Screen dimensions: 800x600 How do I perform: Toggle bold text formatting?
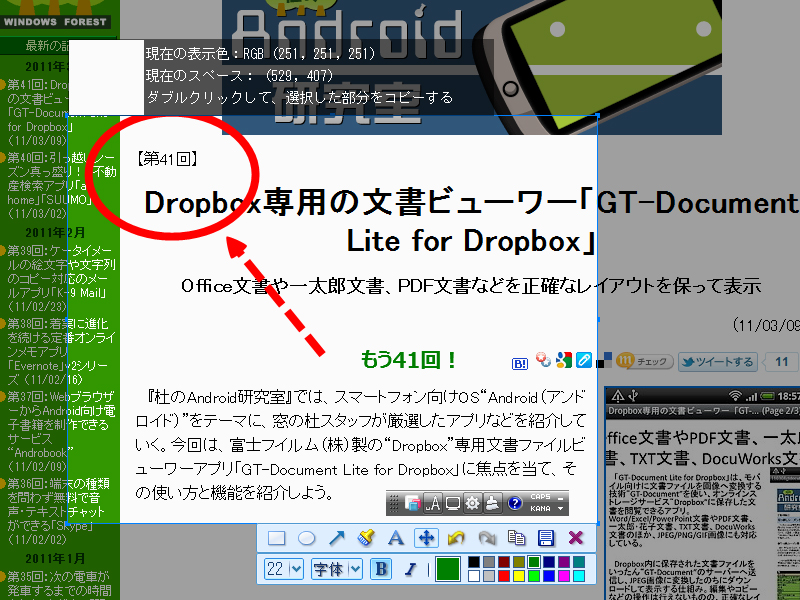(x=380, y=568)
